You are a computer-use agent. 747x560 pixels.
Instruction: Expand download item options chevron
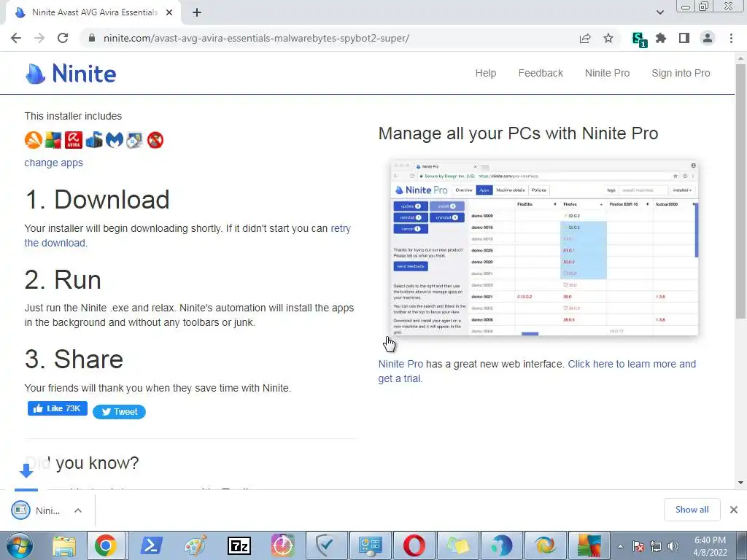point(78,510)
